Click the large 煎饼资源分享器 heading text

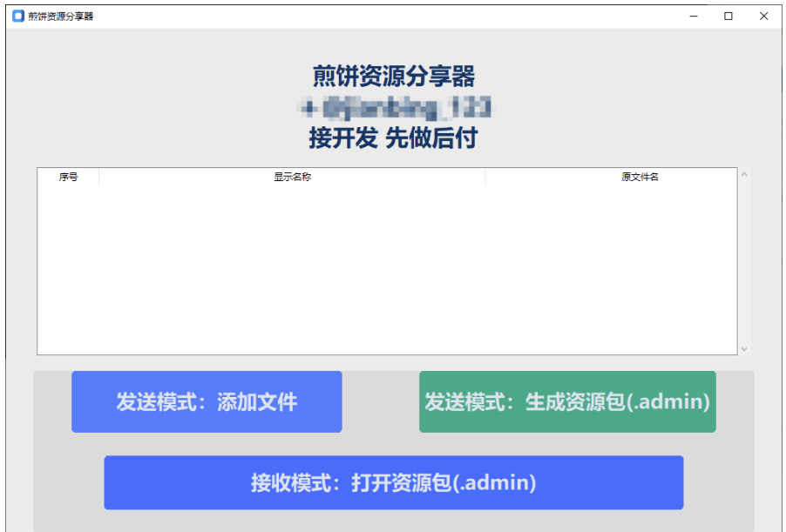[x=393, y=77]
